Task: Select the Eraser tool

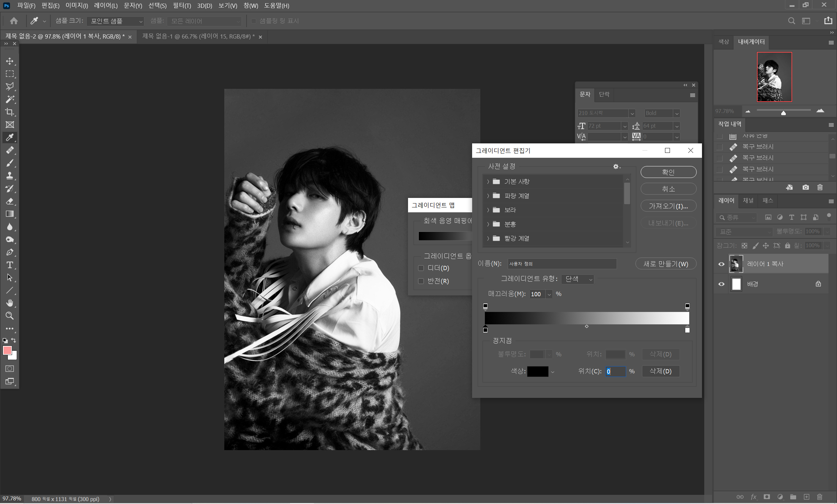Action: pyautogui.click(x=10, y=201)
